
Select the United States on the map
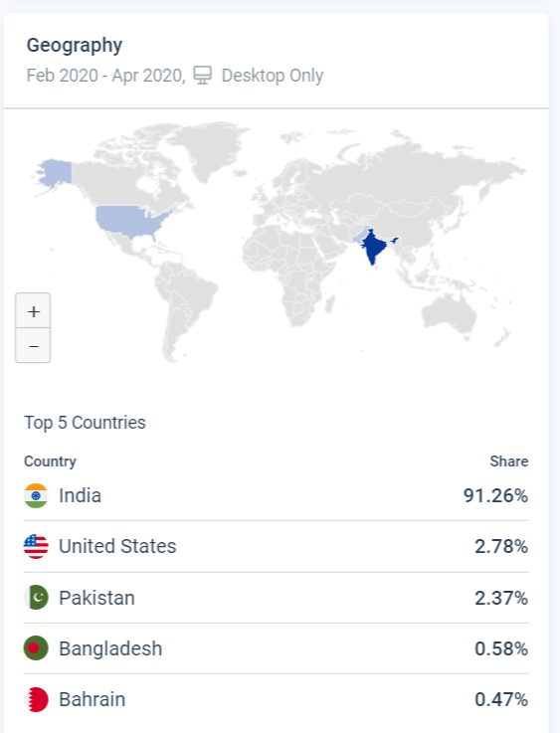[x=131, y=221]
